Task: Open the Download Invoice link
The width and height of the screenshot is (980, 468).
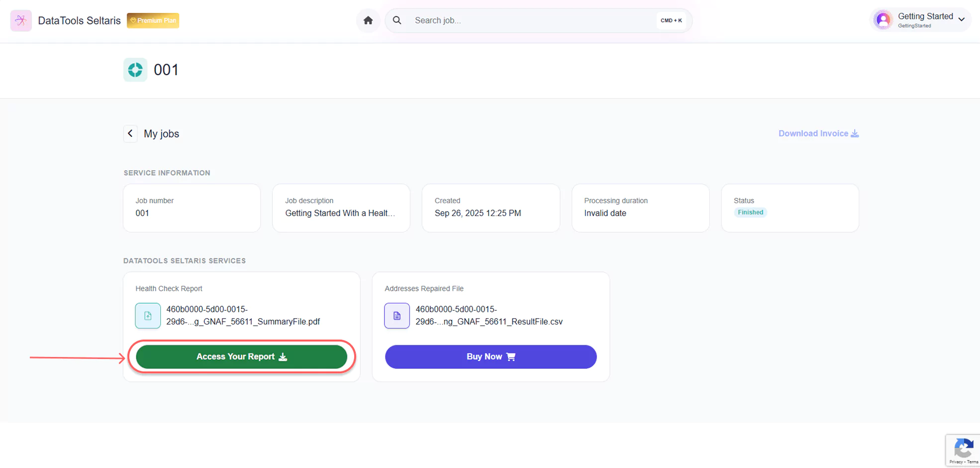Action: click(818, 133)
